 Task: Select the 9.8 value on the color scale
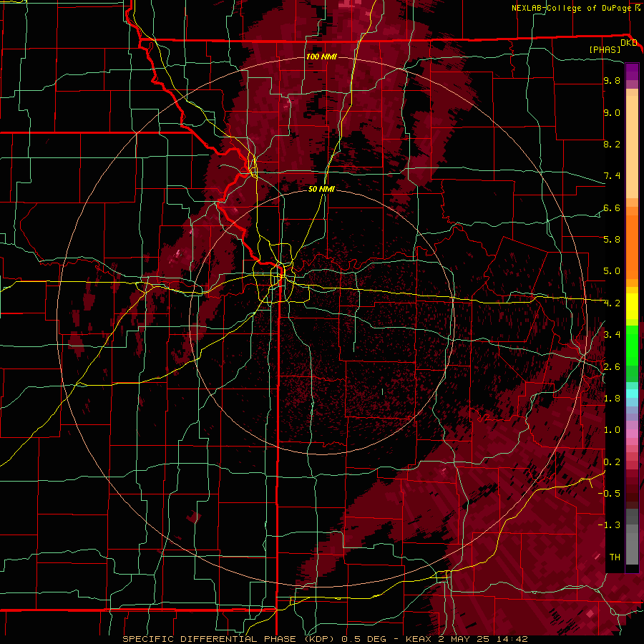coord(612,80)
